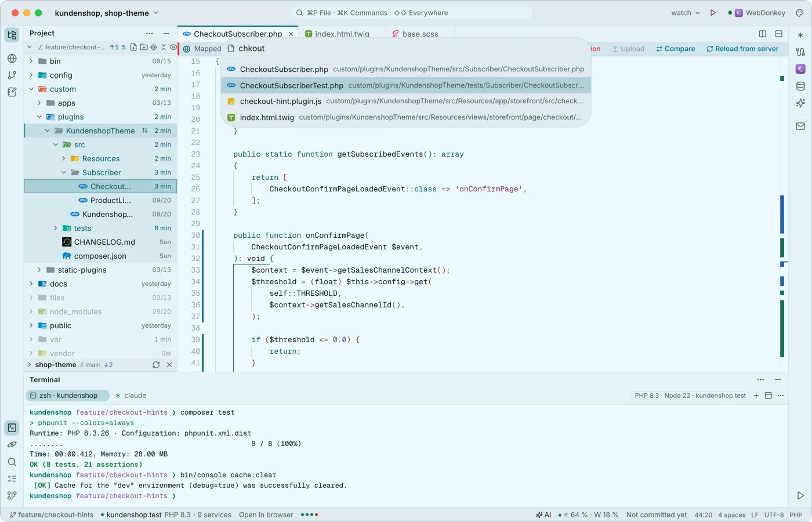812x522 pixels.
Task: Open the AI sparkle panel in right sidebar
Action: point(800,103)
